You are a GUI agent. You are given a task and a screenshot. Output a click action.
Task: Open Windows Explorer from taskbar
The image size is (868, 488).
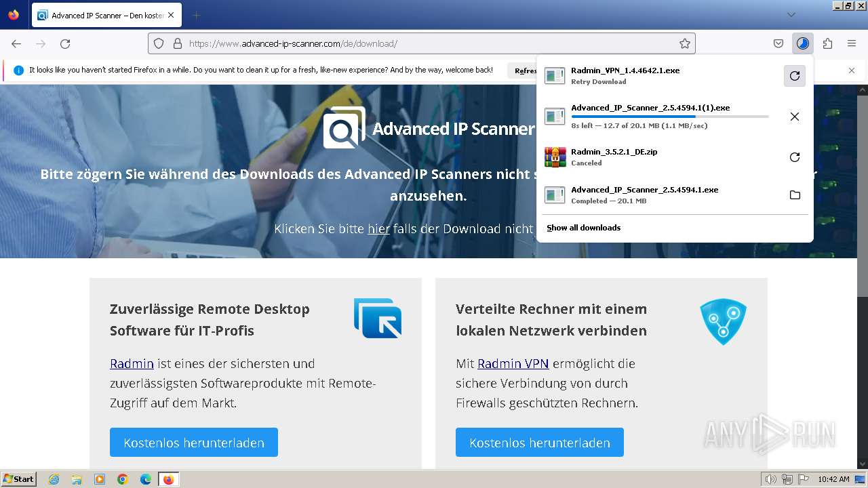[x=77, y=479]
